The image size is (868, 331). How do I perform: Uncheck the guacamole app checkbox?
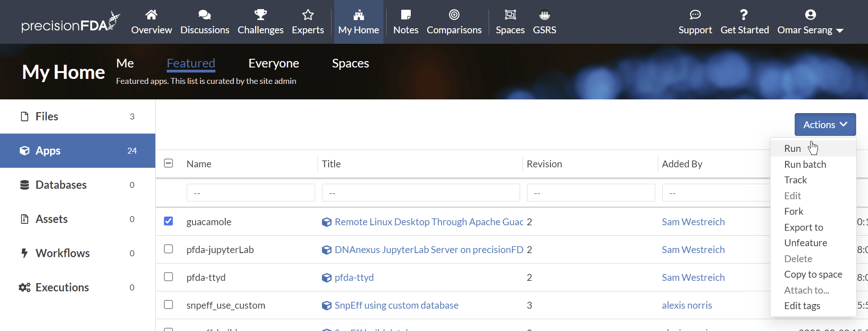[168, 221]
